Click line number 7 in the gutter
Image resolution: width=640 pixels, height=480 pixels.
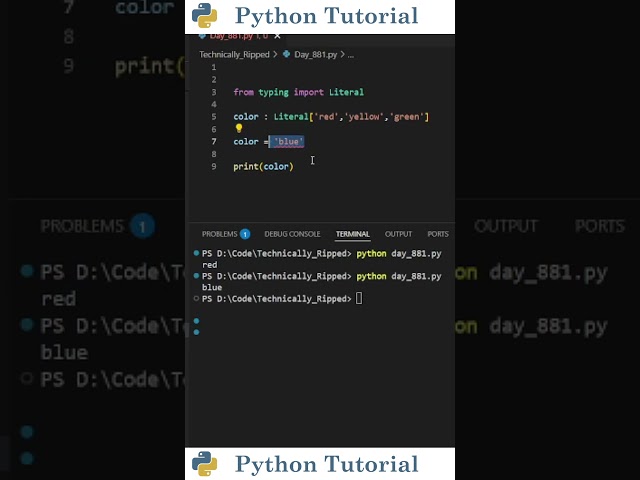click(214, 142)
